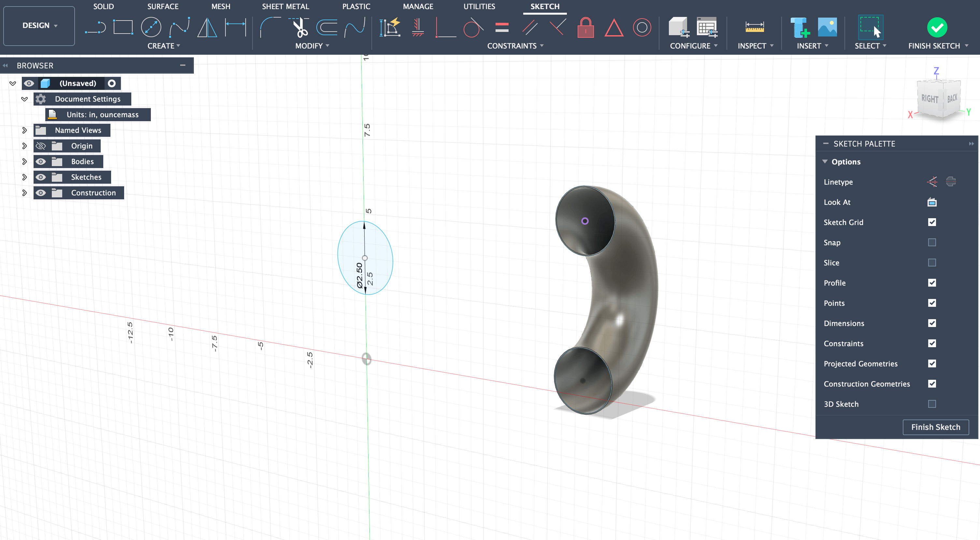The width and height of the screenshot is (980, 540).
Task: Click the Finish Sketch button
Action: [x=936, y=427]
